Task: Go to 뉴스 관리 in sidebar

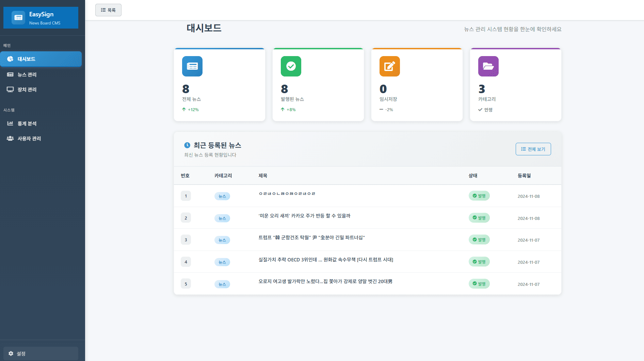Action: pyautogui.click(x=27, y=74)
